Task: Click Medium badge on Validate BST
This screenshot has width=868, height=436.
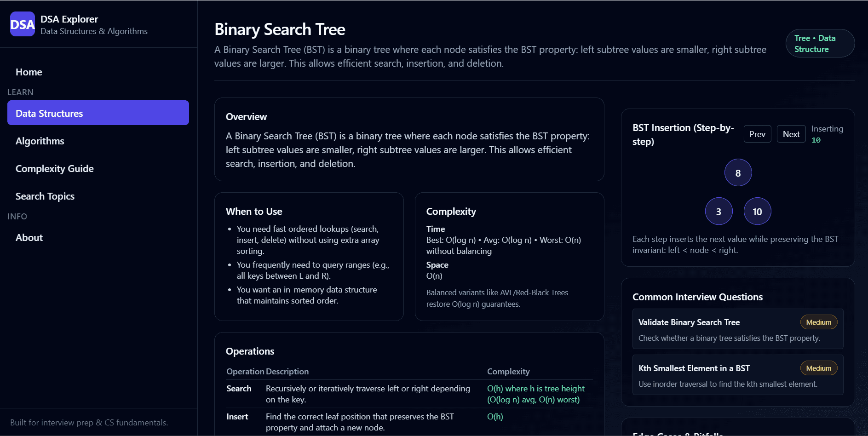Action: tap(818, 322)
